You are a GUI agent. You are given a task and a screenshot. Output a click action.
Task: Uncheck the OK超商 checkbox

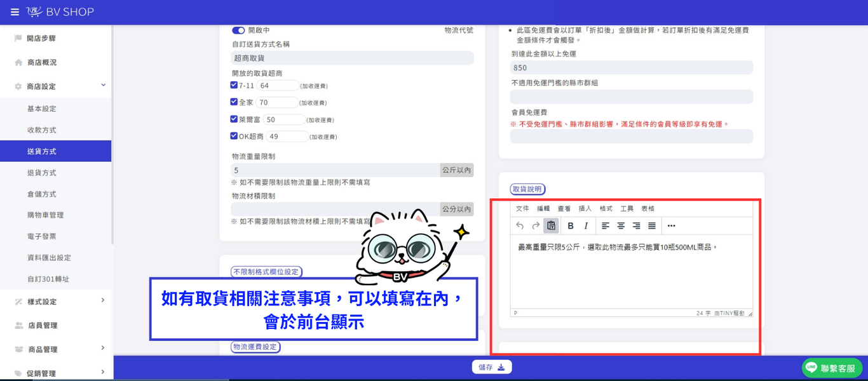click(234, 136)
